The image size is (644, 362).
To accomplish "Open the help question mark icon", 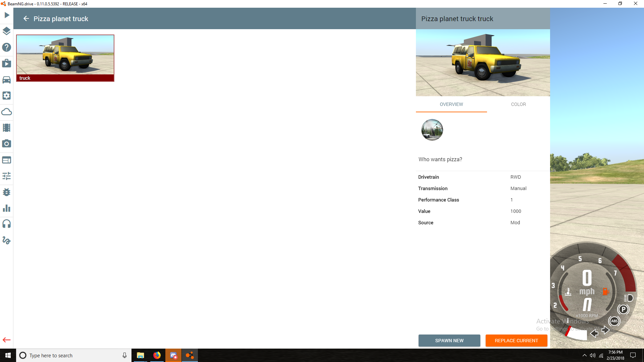I will click(7, 47).
